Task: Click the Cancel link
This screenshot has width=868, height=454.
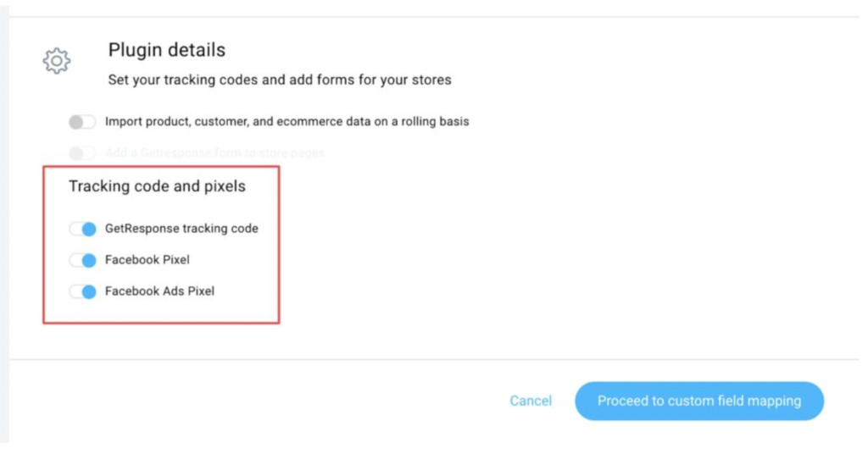Action: 531,401
